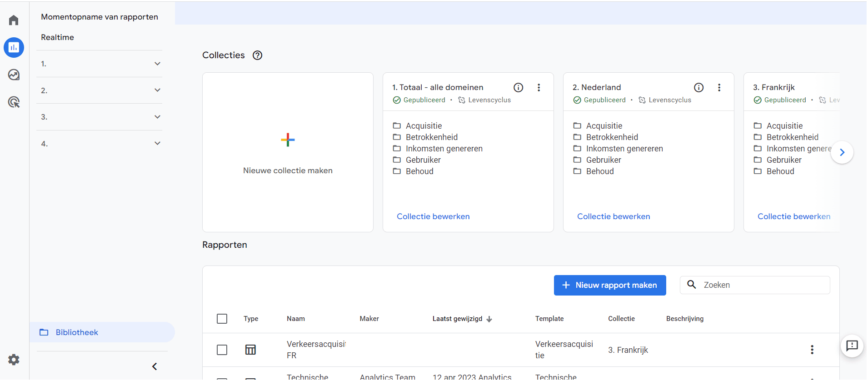This screenshot has height=381, width=868.
Task: Click the Template column header
Action: [549, 319]
